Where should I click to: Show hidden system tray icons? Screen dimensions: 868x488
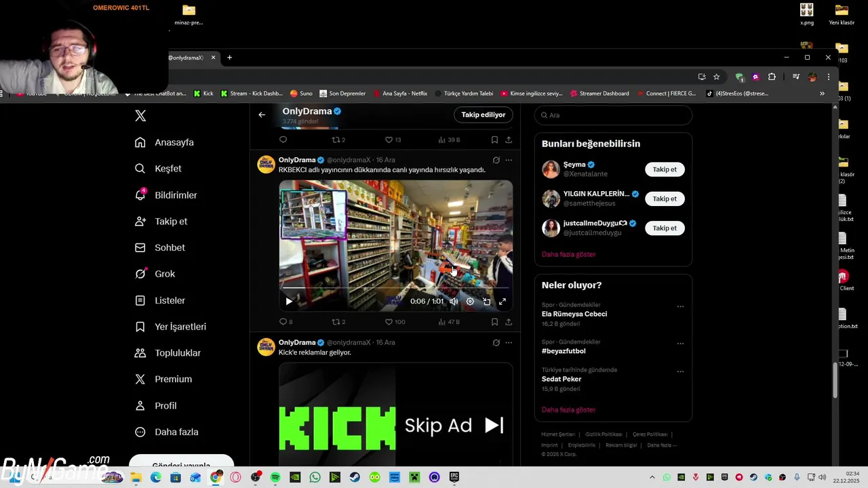(652, 477)
